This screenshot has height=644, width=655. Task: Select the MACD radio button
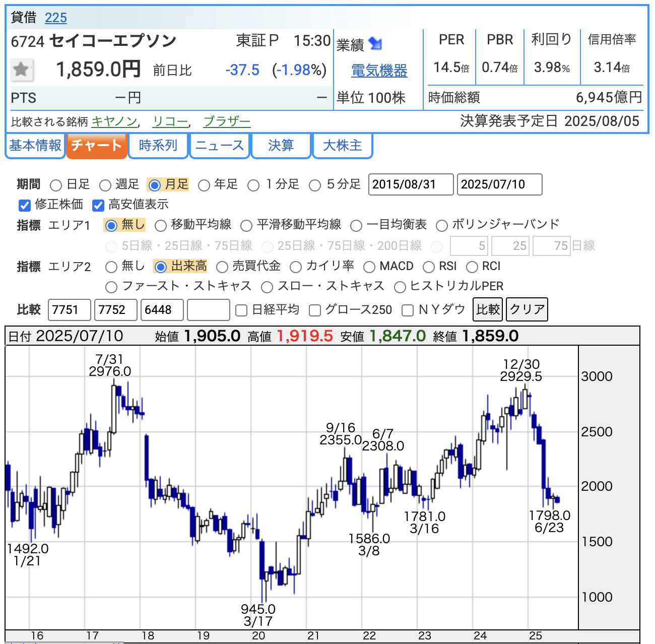click(369, 267)
